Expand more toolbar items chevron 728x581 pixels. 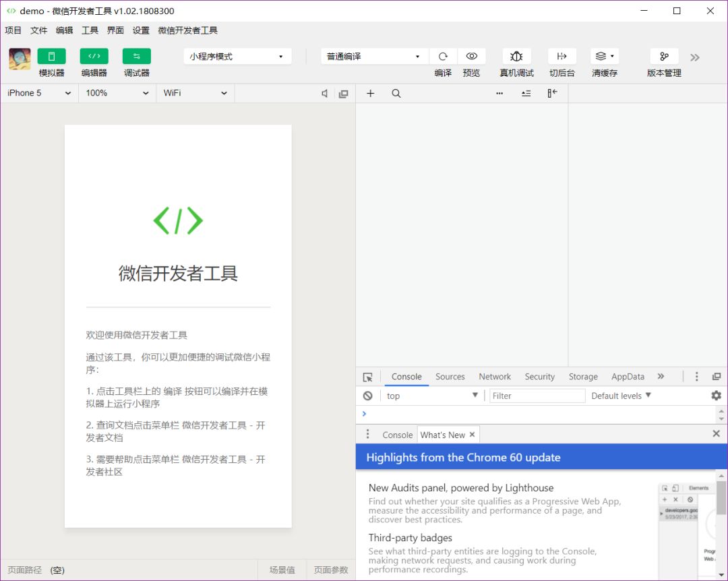coord(694,57)
